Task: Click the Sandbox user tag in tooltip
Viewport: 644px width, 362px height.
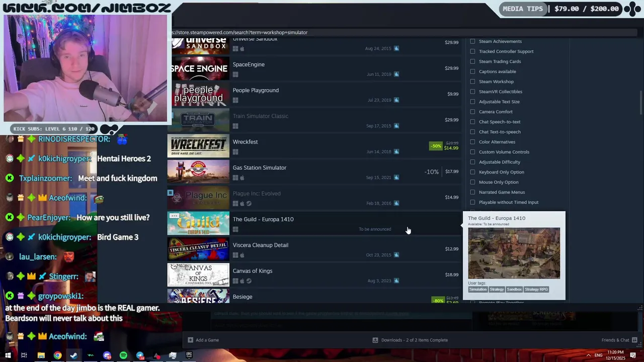Action: [x=514, y=289]
